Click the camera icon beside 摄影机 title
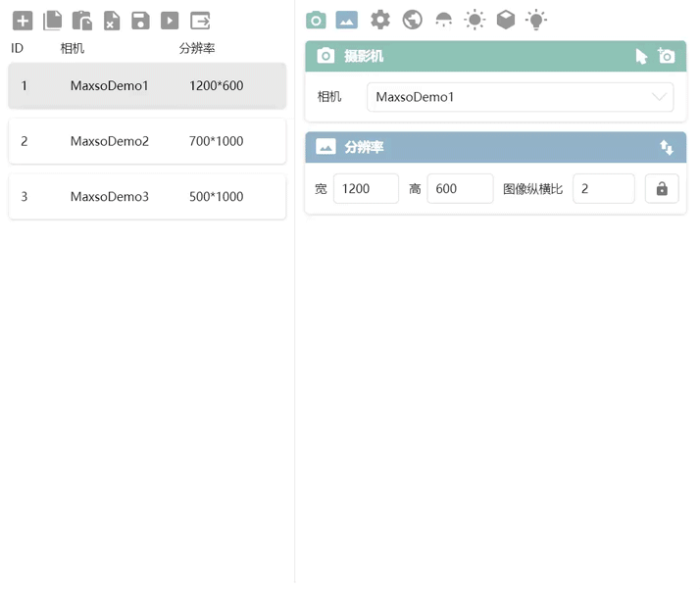The width and height of the screenshot is (700, 589). 325,56
